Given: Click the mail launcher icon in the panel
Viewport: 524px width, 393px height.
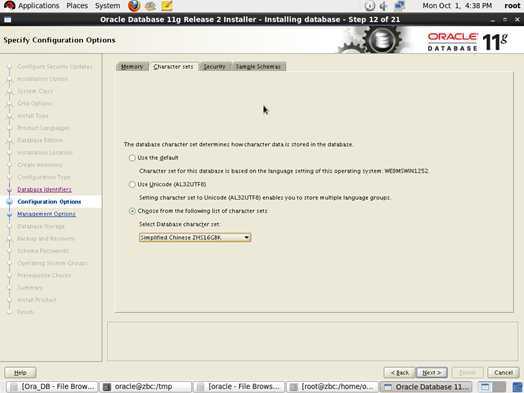Looking at the screenshot, I should [x=150, y=6].
